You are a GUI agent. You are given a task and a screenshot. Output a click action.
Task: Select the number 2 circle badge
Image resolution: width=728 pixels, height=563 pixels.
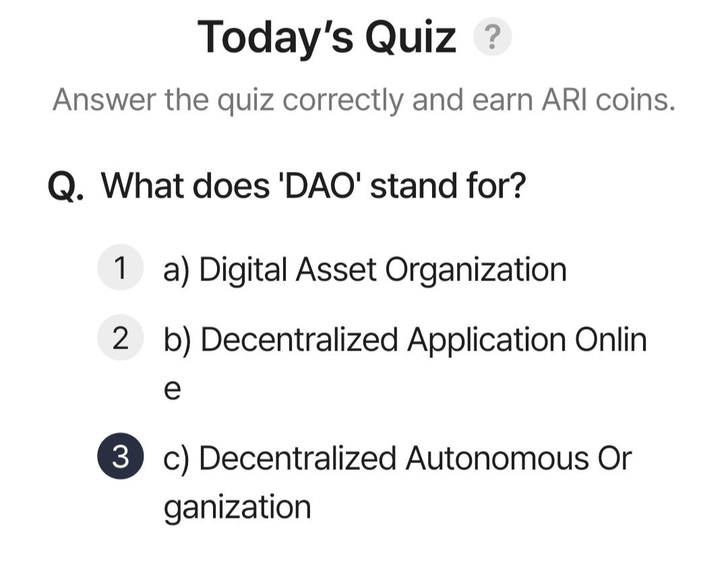pyautogui.click(x=120, y=338)
